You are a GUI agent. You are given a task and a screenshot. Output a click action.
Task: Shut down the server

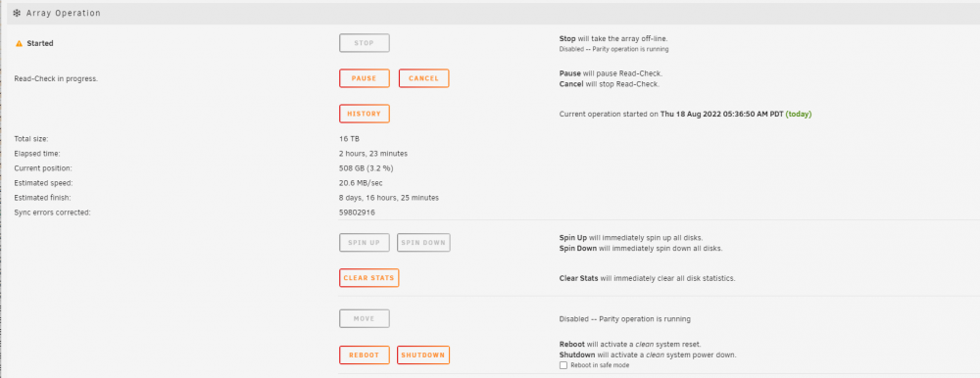pos(423,354)
